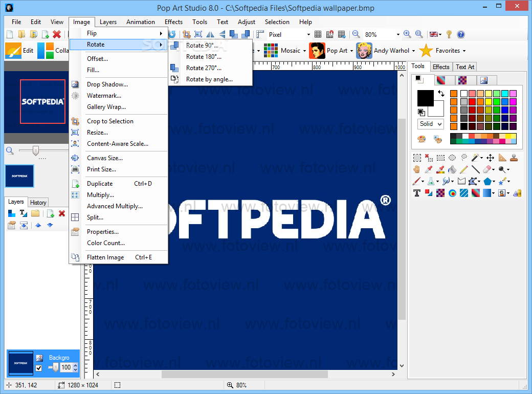Click the blue Help question mark icon
The image size is (532, 394).
coord(460,34)
